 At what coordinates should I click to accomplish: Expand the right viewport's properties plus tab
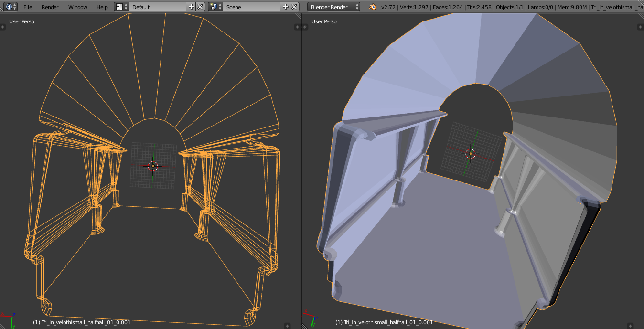(640, 27)
